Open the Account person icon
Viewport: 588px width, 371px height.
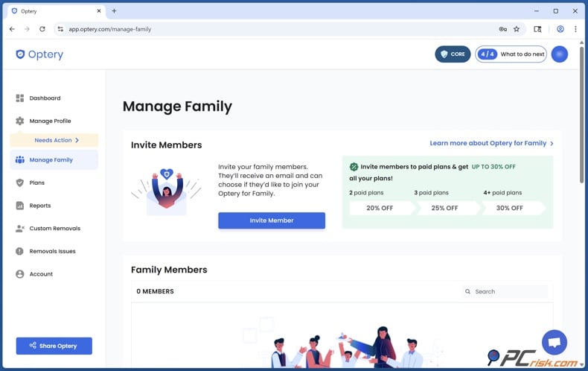pyautogui.click(x=20, y=274)
